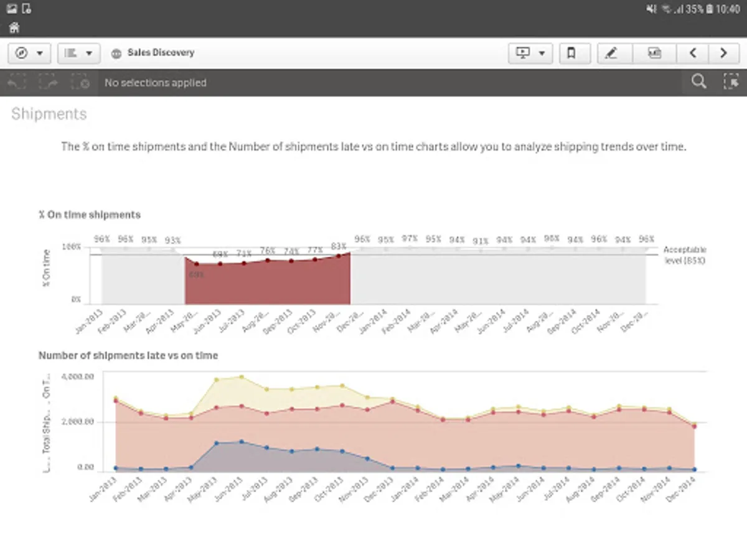Tap the bookmarks icon

coord(571,54)
